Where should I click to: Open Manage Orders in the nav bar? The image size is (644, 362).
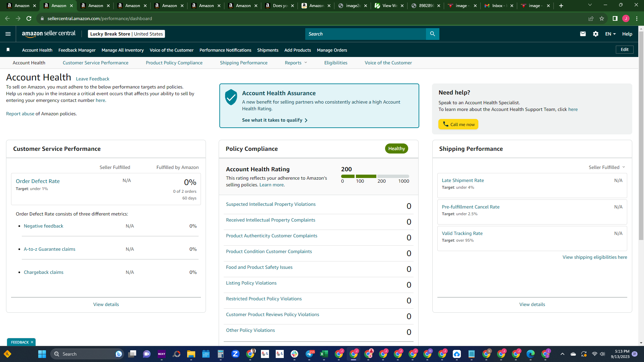pyautogui.click(x=332, y=50)
